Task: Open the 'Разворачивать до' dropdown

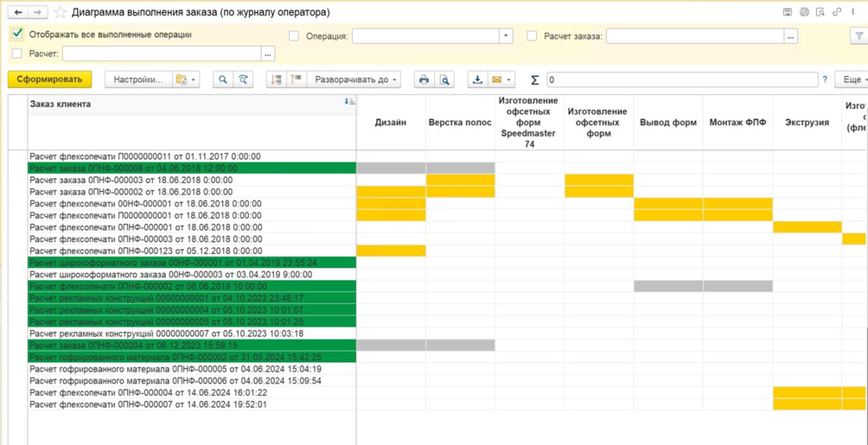Action: (x=355, y=79)
